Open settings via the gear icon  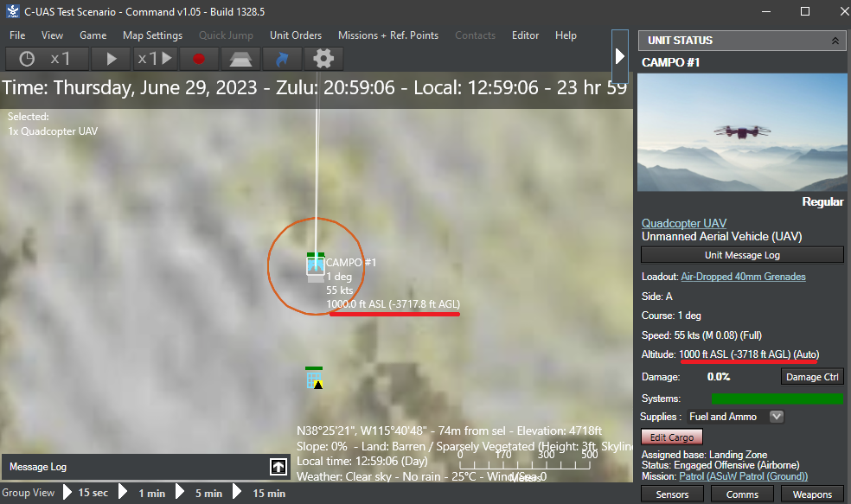click(x=323, y=59)
